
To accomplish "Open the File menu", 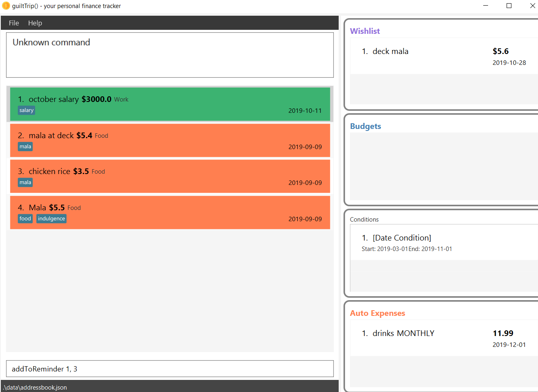I will pyautogui.click(x=14, y=23).
